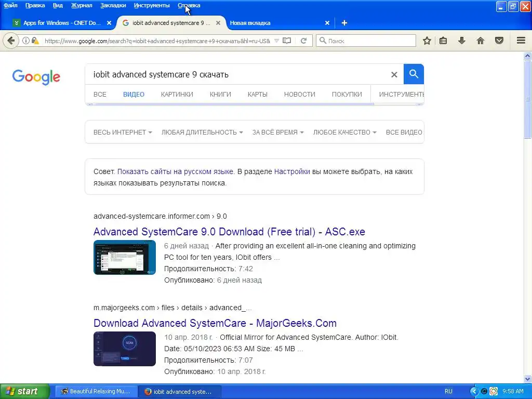Open the downloads arrow panel
Image resolution: width=532 pixels, height=399 pixels.
coord(461,41)
